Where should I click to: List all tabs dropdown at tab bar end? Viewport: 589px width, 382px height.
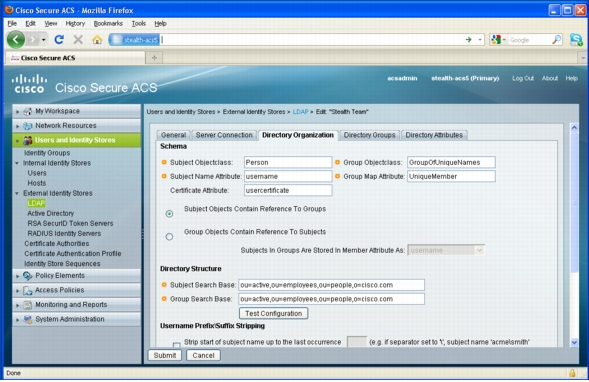(583, 57)
